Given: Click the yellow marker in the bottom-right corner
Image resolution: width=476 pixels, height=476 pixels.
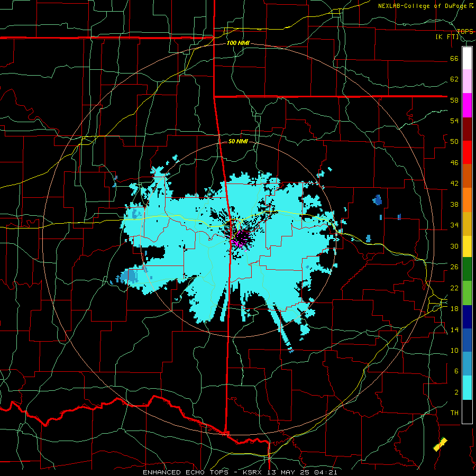Looking at the screenshot, I should tap(440, 444).
